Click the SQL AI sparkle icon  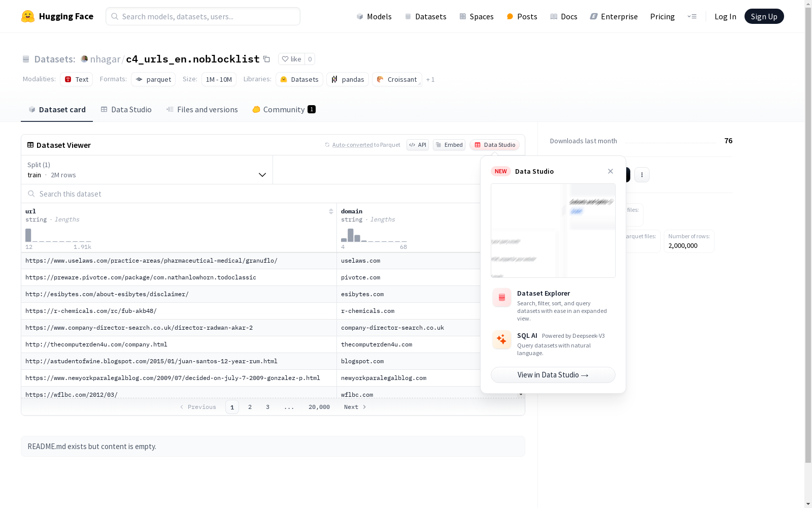[502, 339]
